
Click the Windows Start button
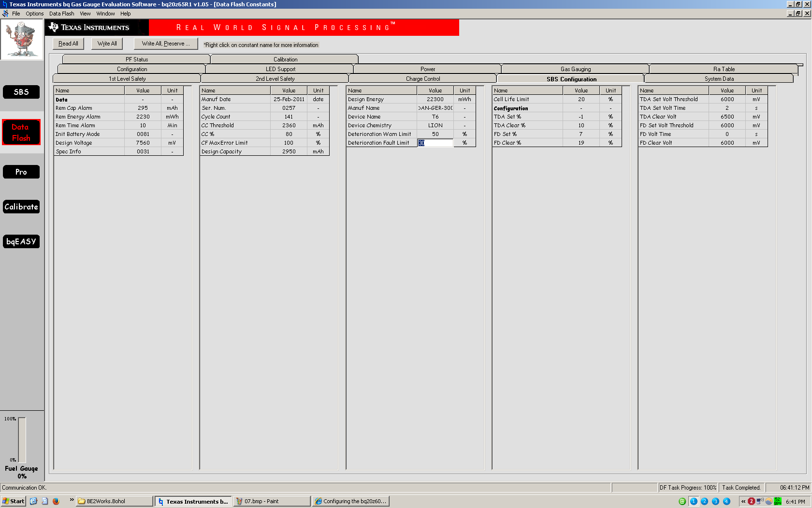(x=13, y=501)
